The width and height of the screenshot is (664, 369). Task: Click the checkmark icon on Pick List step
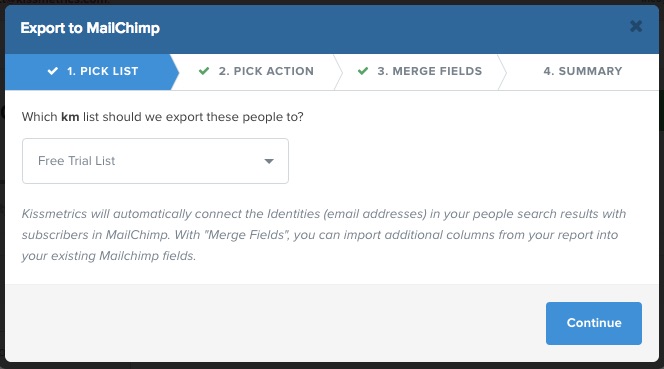point(53,71)
